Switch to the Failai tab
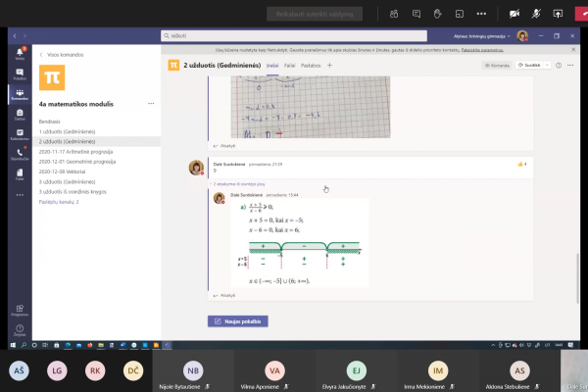Screen dimensions: 588x392 (x=289, y=66)
